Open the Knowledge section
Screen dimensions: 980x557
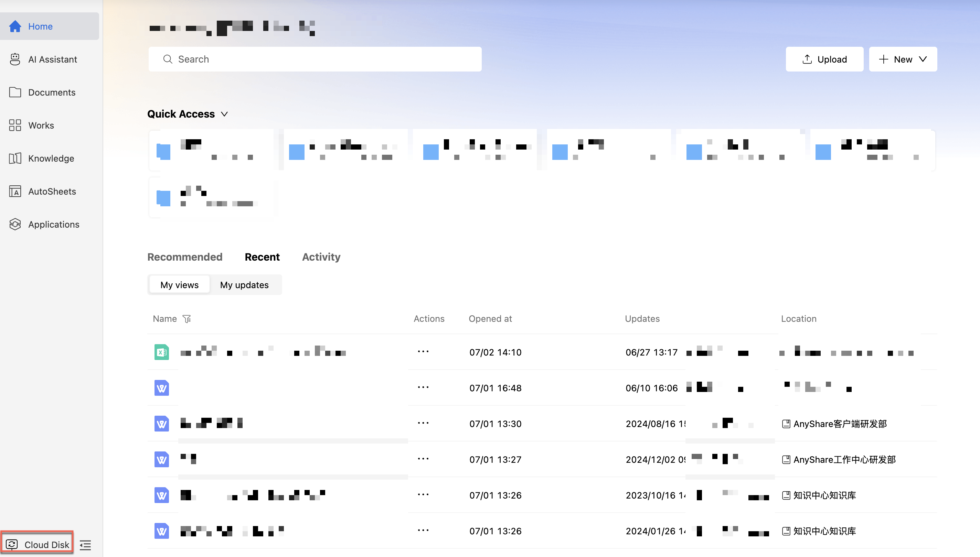[51, 159]
